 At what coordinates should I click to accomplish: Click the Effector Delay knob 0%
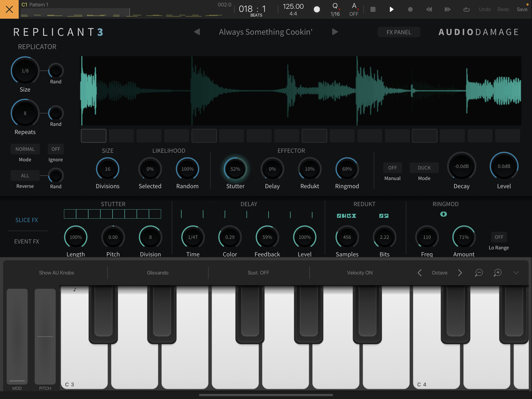272,169
